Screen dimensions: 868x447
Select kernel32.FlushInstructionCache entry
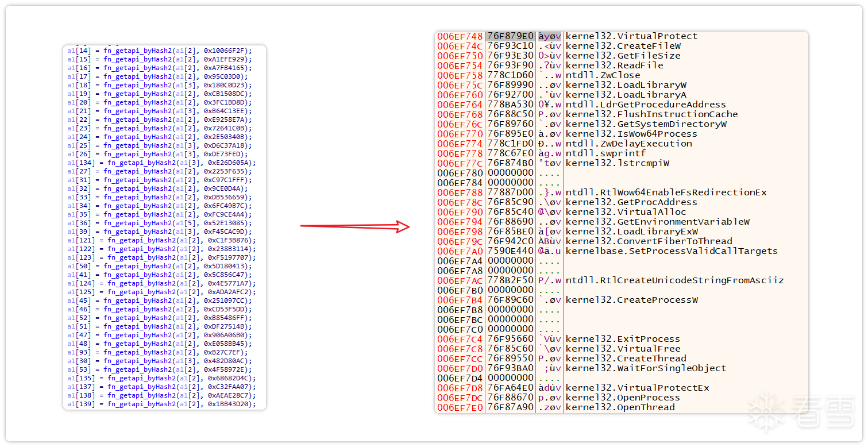(651, 114)
